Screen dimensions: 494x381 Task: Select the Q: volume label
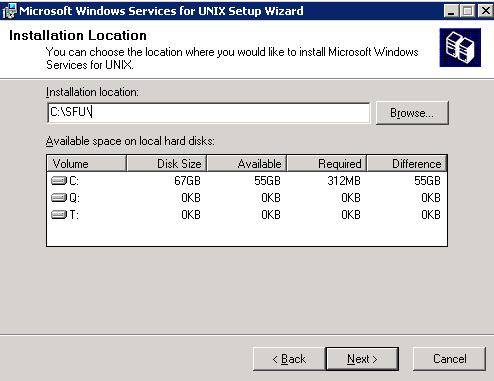(x=74, y=198)
